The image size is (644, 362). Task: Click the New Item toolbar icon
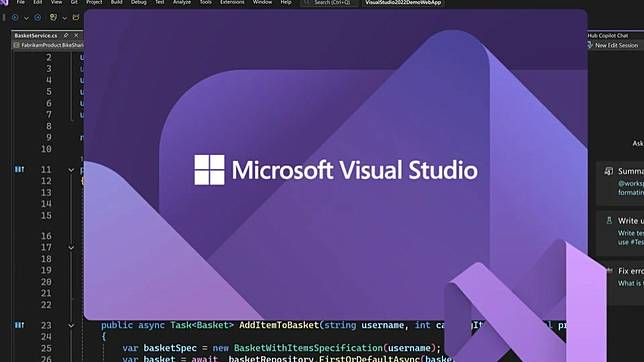point(53,17)
